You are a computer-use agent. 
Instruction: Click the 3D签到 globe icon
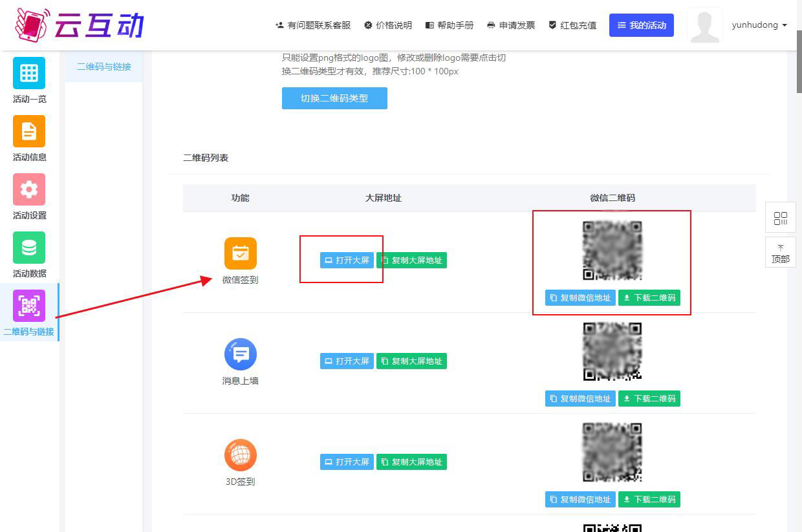241,455
